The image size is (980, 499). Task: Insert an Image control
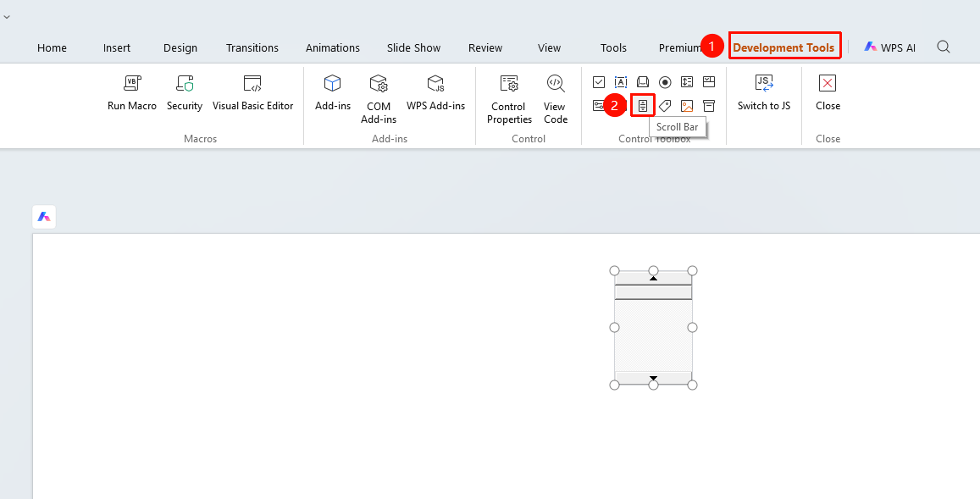coord(687,106)
